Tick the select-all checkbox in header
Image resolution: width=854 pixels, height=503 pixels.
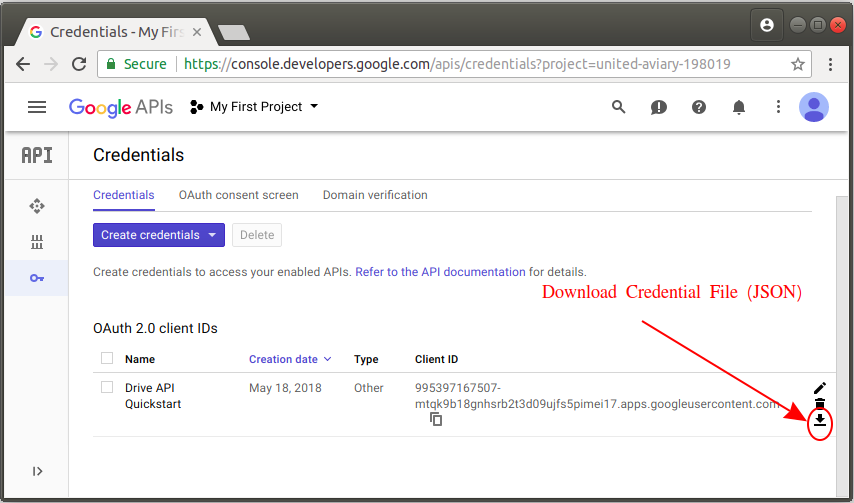pyautogui.click(x=107, y=358)
